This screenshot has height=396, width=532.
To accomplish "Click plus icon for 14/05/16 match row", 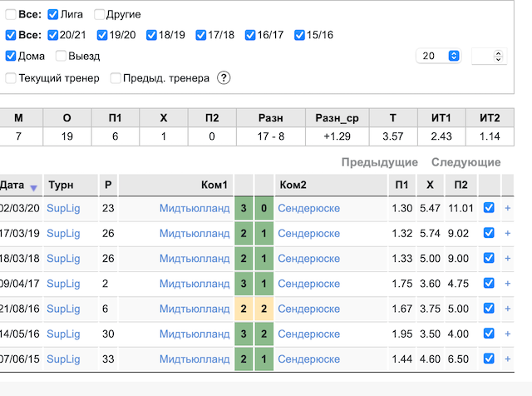I will pos(508,334).
